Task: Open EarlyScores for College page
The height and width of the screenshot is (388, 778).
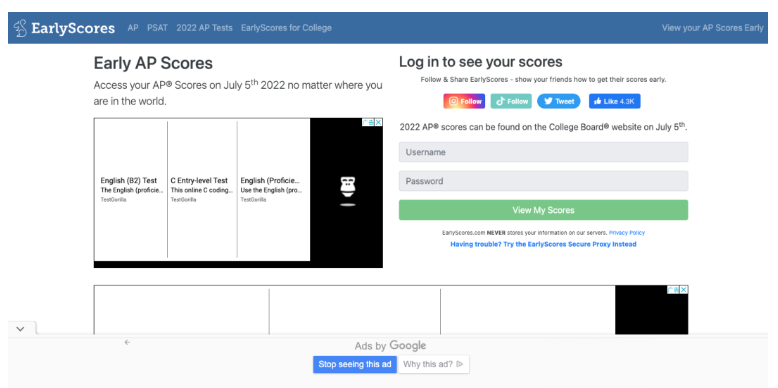Action: coord(286,28)
